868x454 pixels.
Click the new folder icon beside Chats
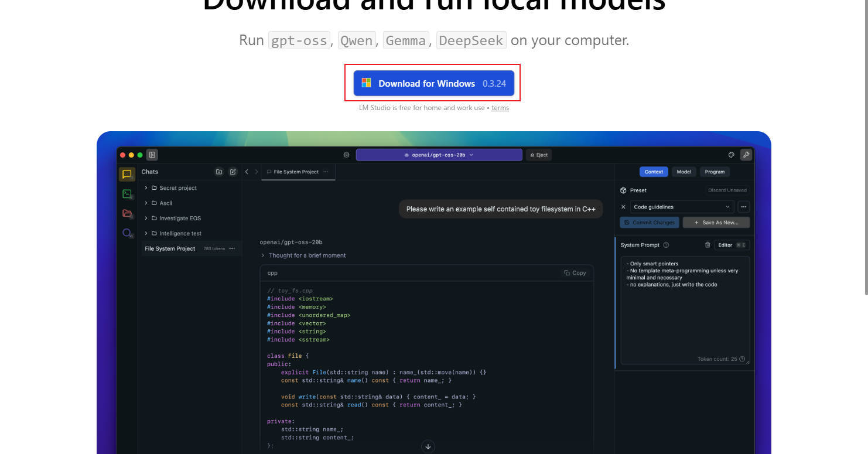tap(219, 172)
